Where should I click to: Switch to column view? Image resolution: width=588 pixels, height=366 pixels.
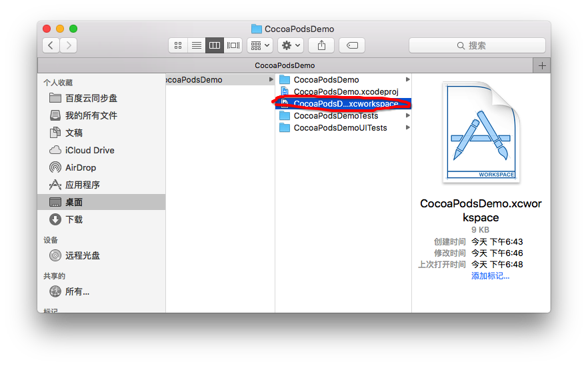215,45
